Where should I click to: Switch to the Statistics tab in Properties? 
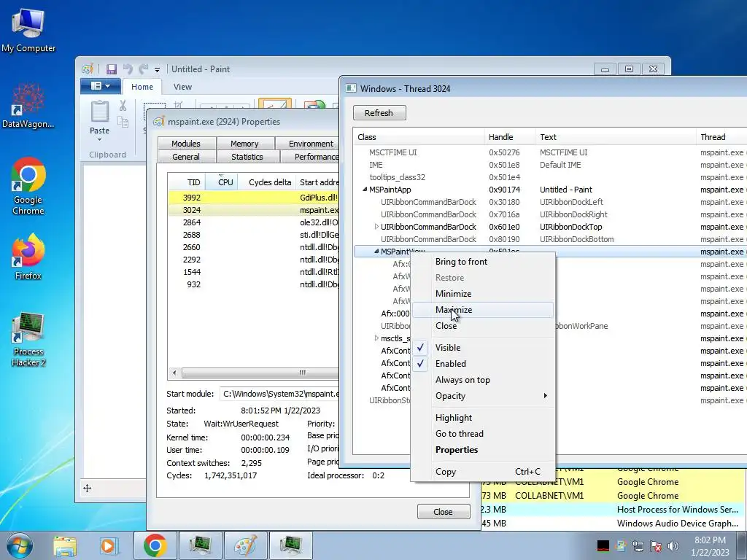point(247,157)
